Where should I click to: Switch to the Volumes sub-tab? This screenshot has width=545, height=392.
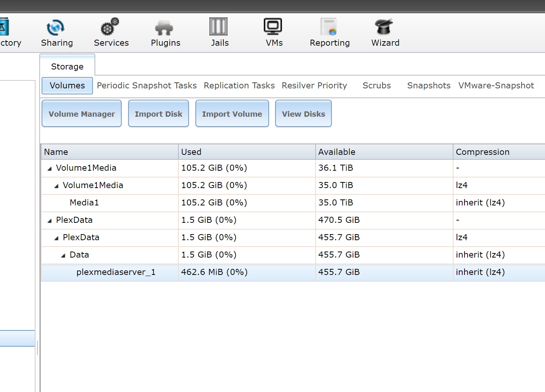point(67,86)
